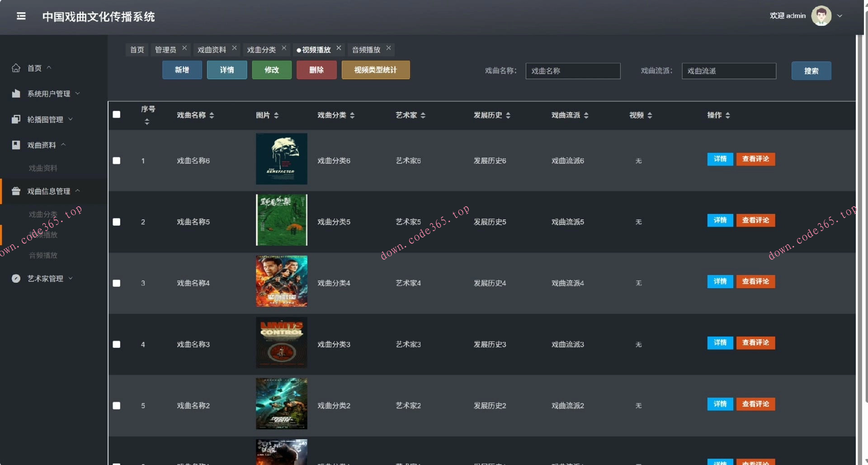Open poster thumbnail for 戏曲名称3
Screen dimensions: 868x465
(282, 342)
